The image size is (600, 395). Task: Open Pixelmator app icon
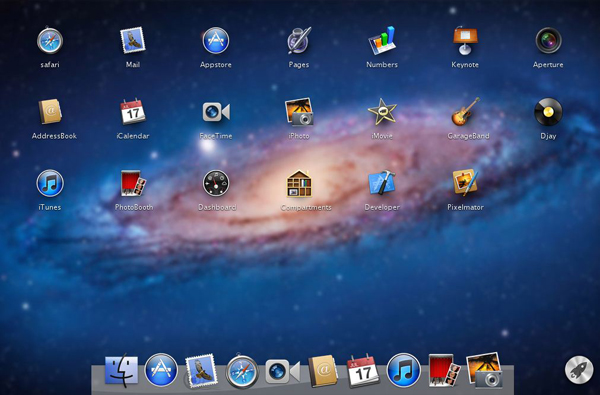coord(465,183)
